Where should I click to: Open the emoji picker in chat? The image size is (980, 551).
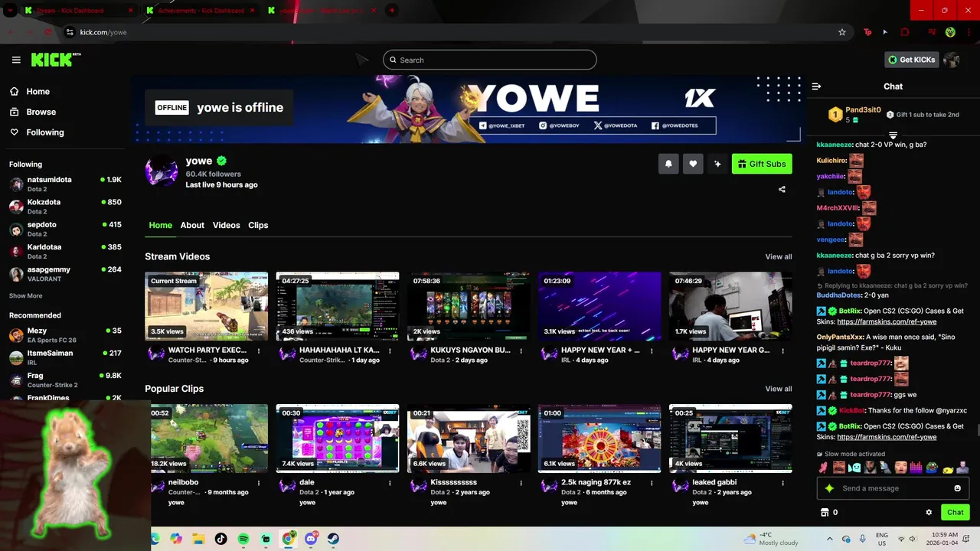[x=957, y=488]
